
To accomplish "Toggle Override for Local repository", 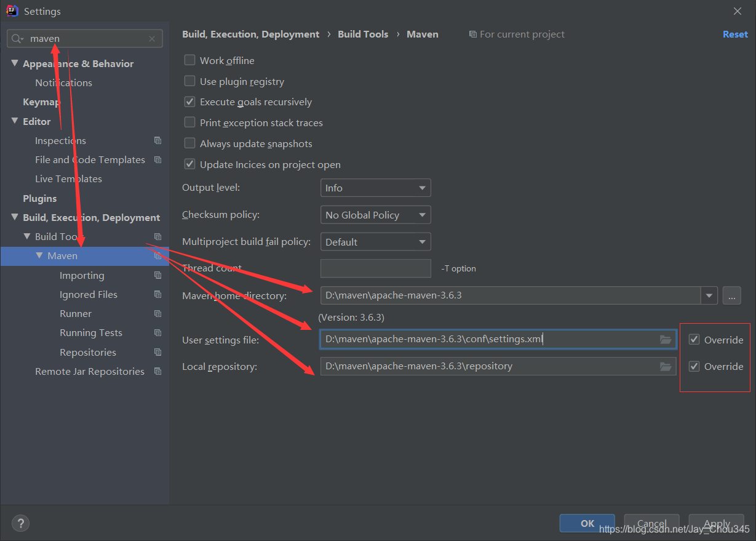I will (694, 366).
